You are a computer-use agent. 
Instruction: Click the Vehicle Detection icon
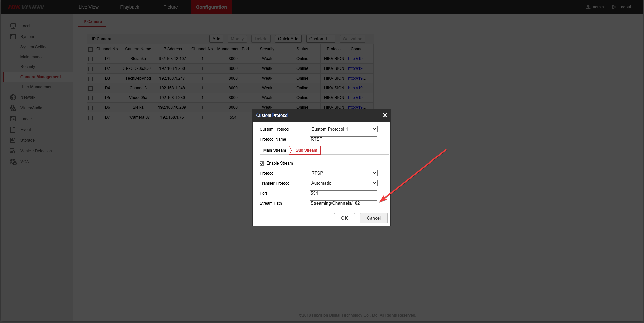(13, 151)
